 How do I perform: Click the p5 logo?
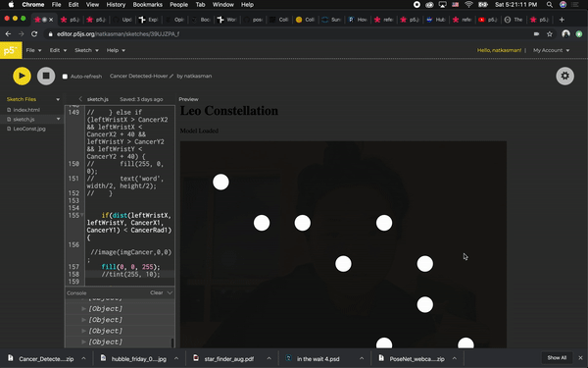(11, 50)
